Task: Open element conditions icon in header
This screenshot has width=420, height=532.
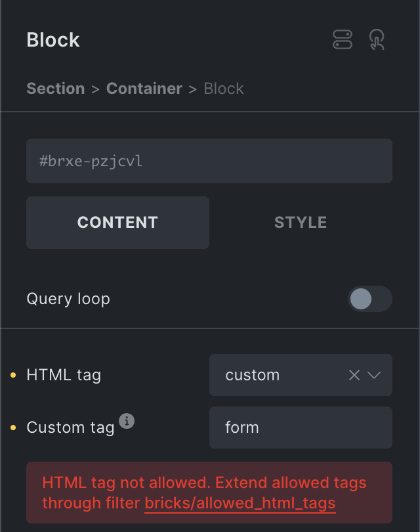Action: click(x=343, y=40)
